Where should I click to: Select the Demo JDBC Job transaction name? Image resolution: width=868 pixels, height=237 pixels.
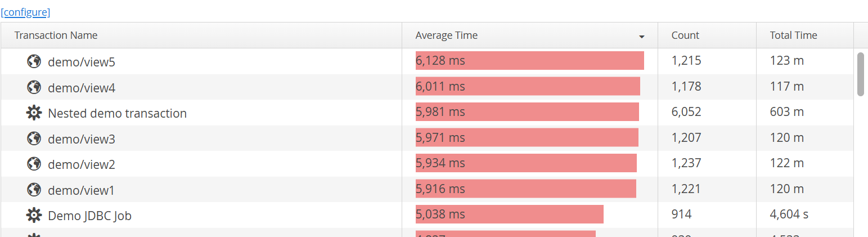point(89,216)
